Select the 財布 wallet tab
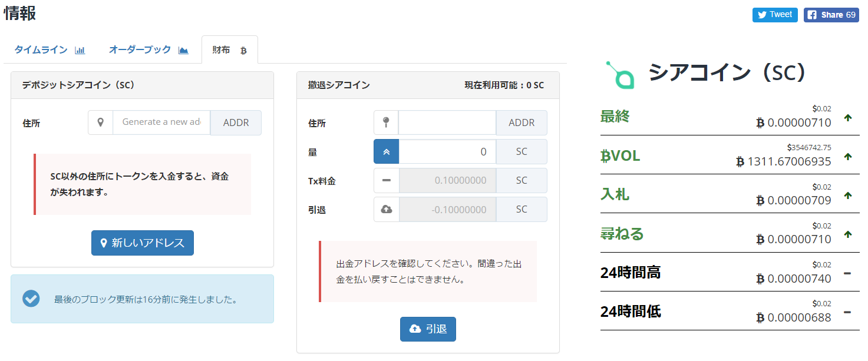Viewport: 868px width, 361px height. 229,50
